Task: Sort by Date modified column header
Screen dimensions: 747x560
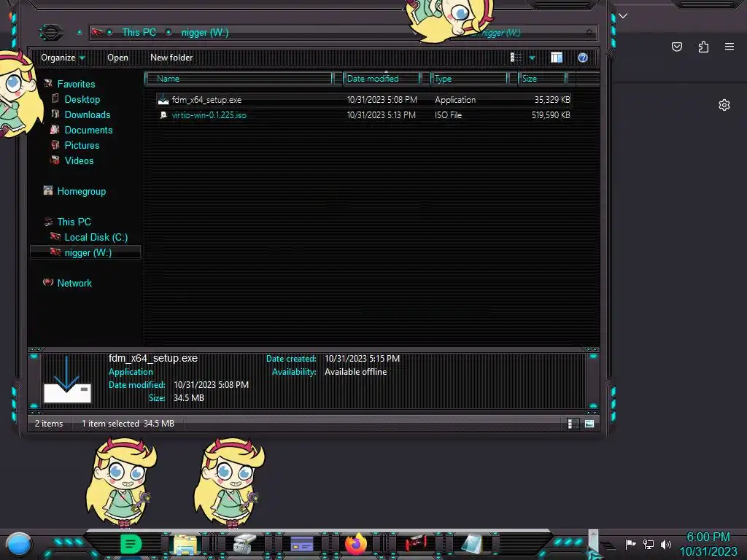Action: (x=382, y=79)
